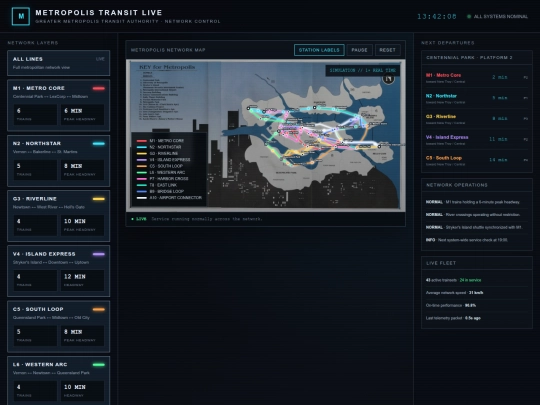Click the All Systems Nominal label

click(x=500, y=17)
